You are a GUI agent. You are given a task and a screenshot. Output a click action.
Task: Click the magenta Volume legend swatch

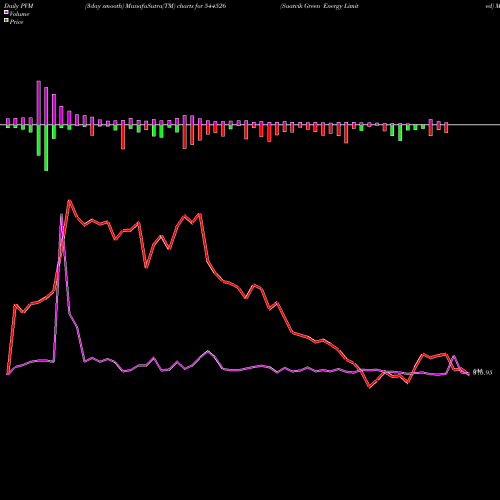pos(6,13)
